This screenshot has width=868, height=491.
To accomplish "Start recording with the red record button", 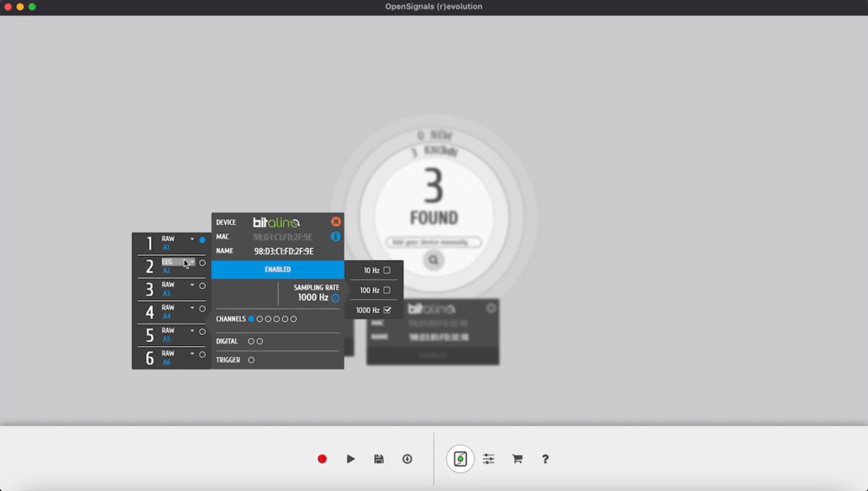I will [x=322, y=459].
